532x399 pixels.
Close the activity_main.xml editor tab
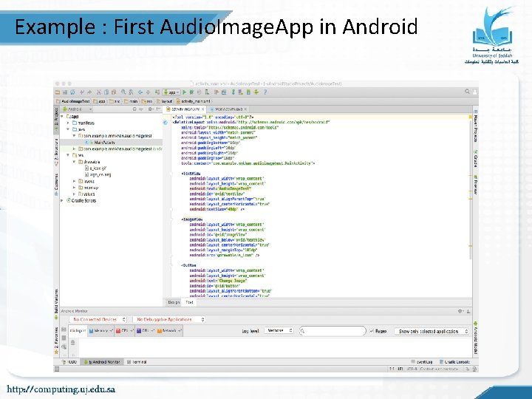[203, 109]
